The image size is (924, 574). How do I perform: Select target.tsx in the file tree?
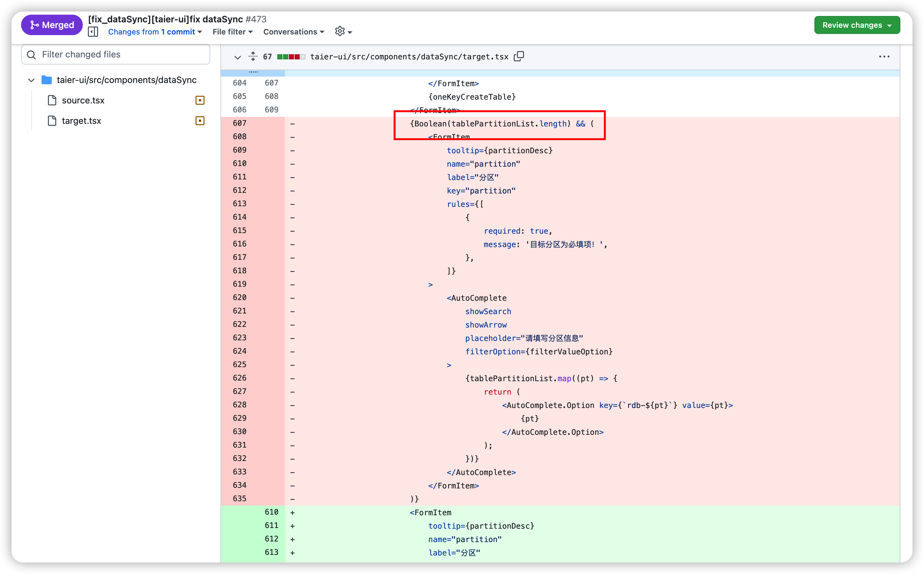coord(81,120)
